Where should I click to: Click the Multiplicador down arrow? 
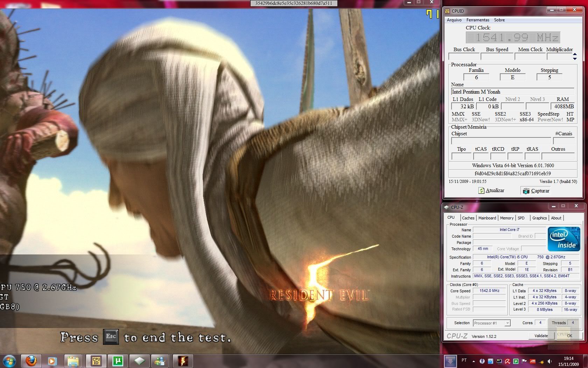(x=575, y=58)
